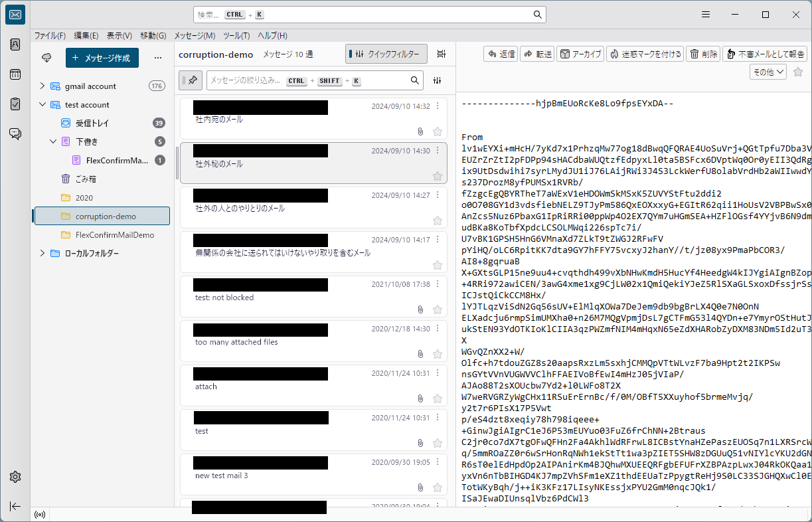Open the Tasks space
This screenshot has height=522, width=812.
pyautogui.click(x=15, y=104)
